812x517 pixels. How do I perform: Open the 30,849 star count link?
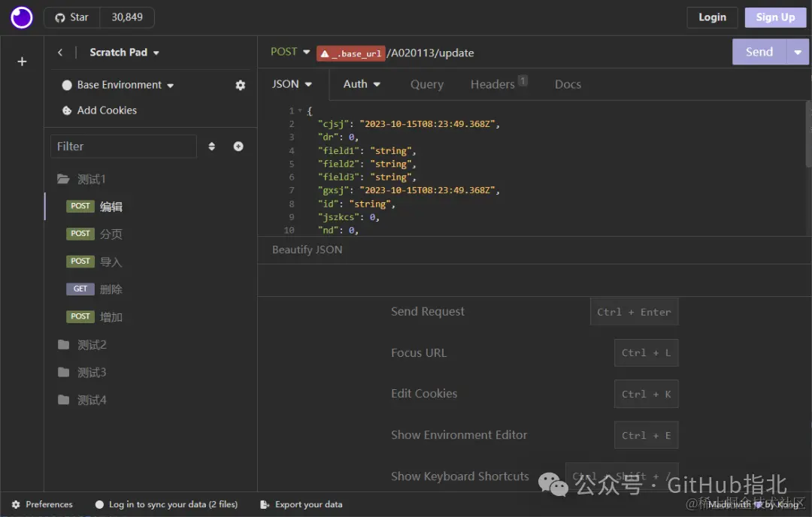[127, 17]
